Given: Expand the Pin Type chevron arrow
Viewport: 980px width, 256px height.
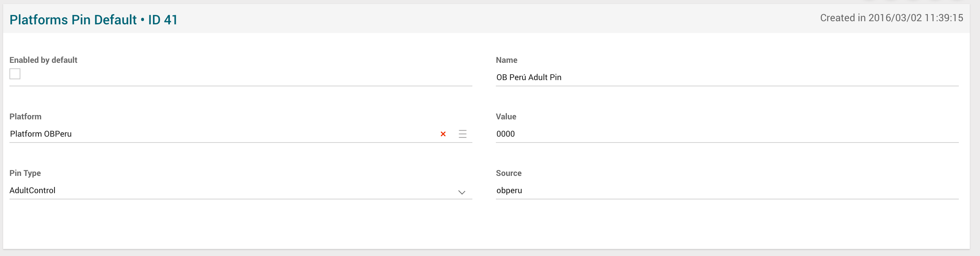Looking at the screenshot, I should tap(462, 192).
